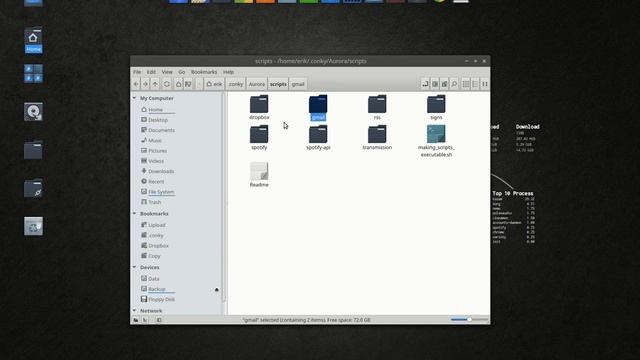The image size is (640, 360).
Task: Select the gmail folder icon
Action: pyautogui.click(x=318, y=104)
